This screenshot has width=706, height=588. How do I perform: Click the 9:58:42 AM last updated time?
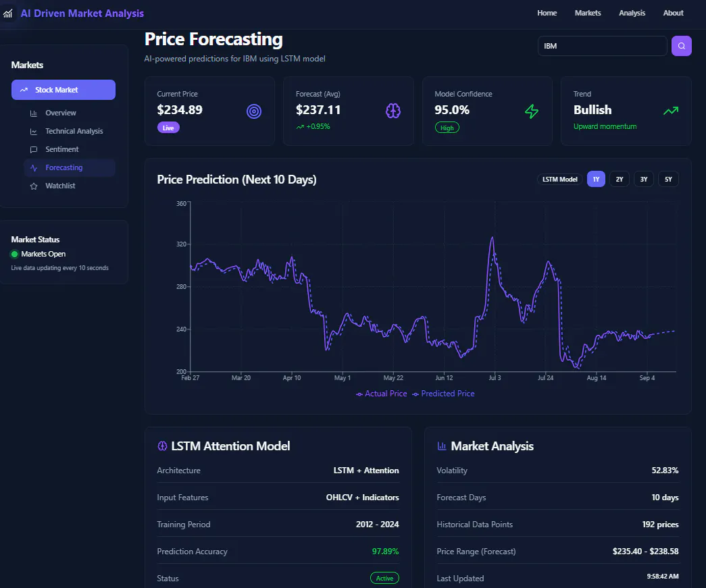(x=662, y=577)
